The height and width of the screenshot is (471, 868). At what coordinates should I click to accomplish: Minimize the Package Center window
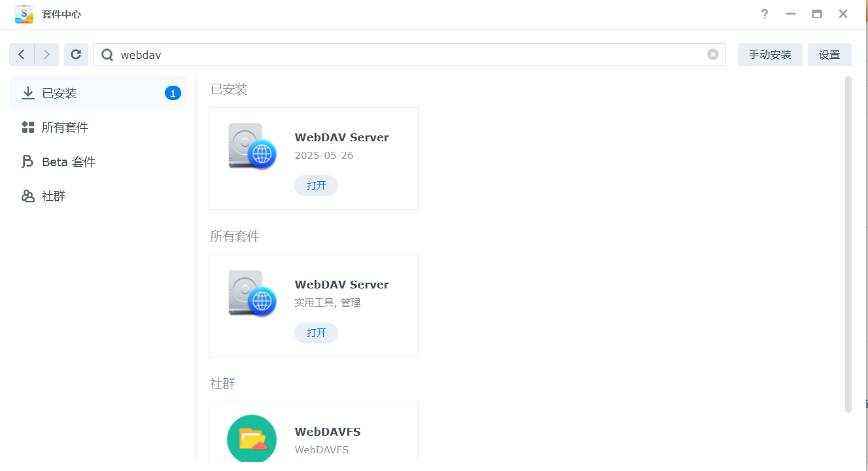pyautogui.click(x=791, y=14)
